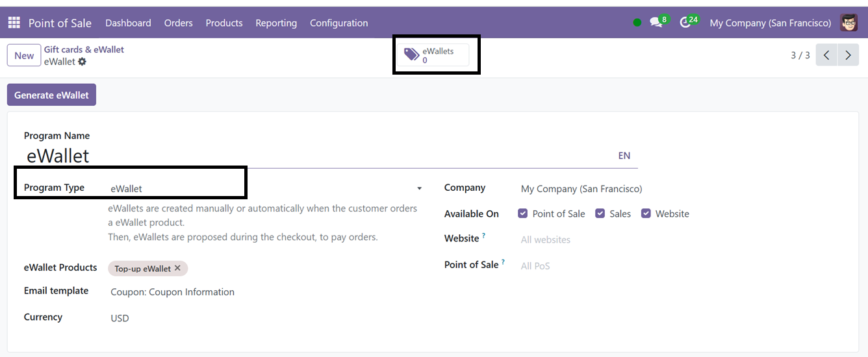Image resolution: width=868 pixels, height=357 pixels.
Task: Open the Reporting menu
Action: [276, 23]
